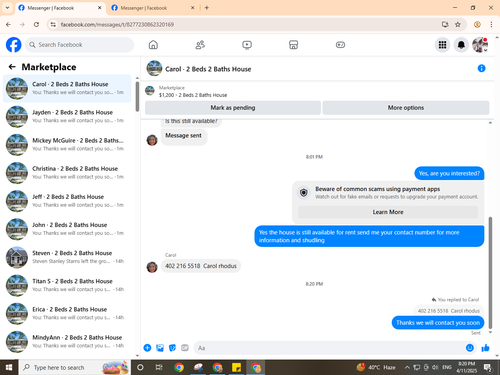This screenshot has height=375, width=500.
Task: Go back in browser history
Action: 8,24
